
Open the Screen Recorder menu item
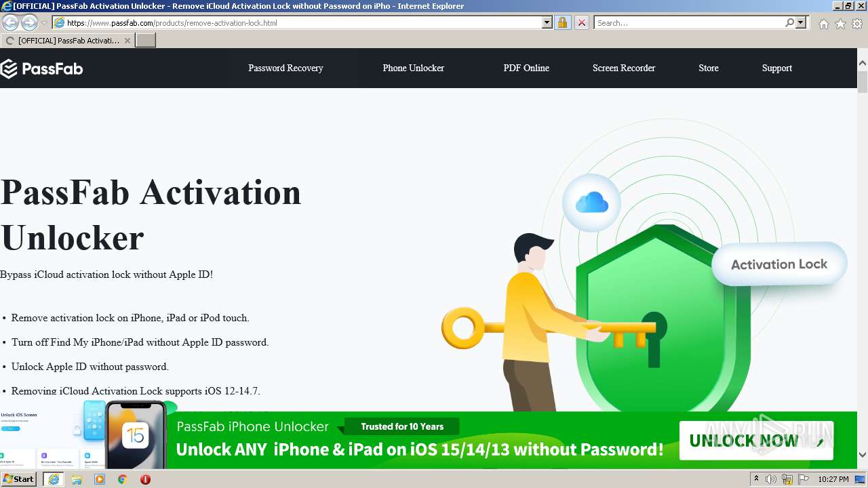coord(624,68)
